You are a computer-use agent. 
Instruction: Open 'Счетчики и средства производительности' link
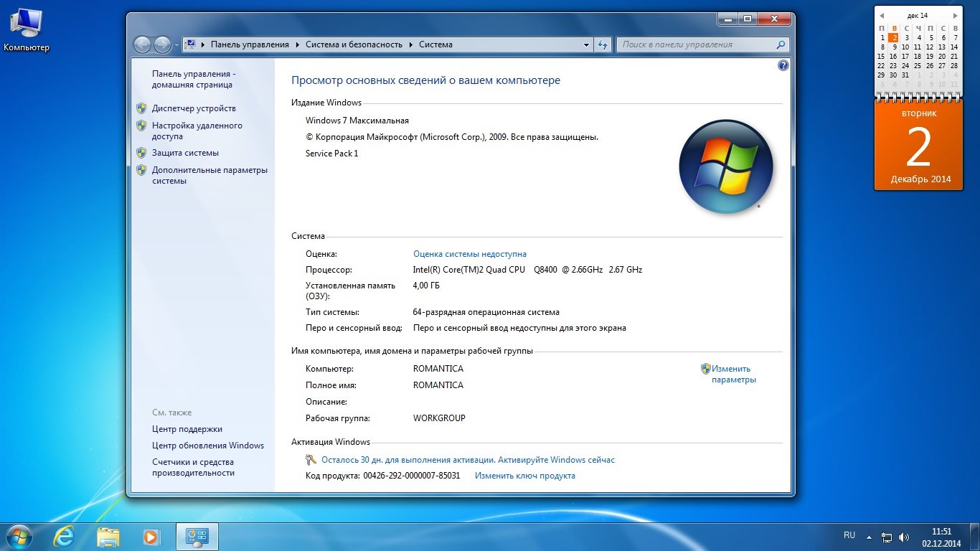[193, 468]
